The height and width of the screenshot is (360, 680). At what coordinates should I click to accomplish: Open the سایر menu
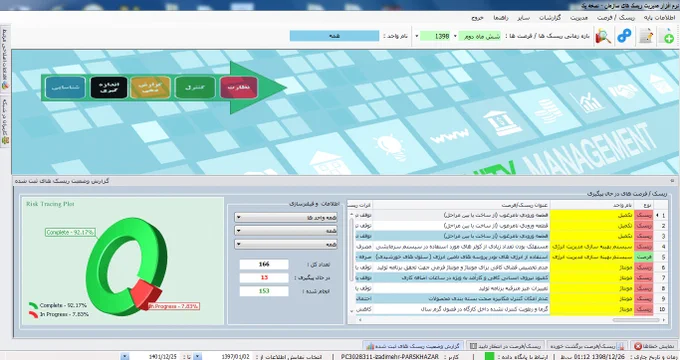pos(523,18)
